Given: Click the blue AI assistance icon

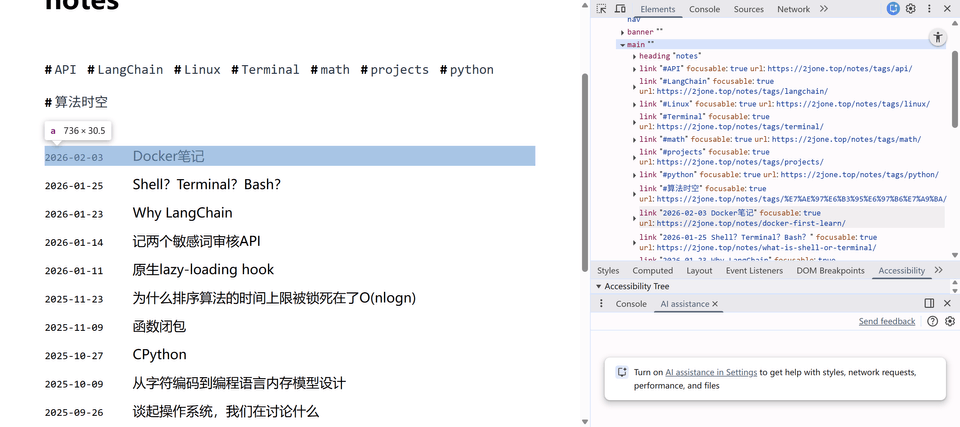Looking at the screenshot, I should point(893,9).
